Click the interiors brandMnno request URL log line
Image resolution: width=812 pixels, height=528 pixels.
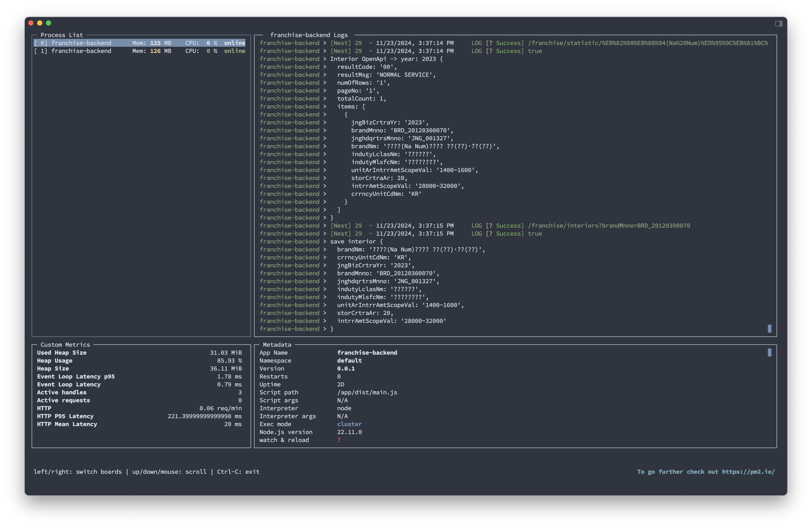[609, 225]
